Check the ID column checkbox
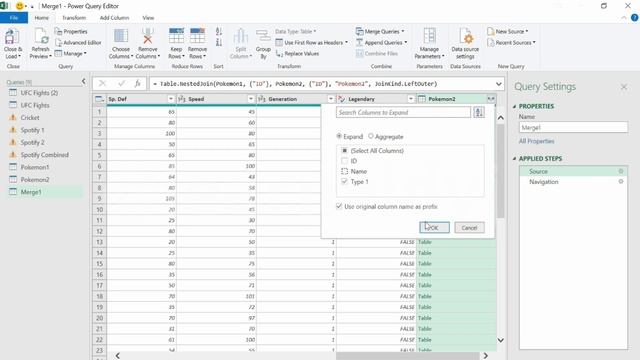Image resolution: width=640 pixels, height=360 pixels. coord(344,161)
